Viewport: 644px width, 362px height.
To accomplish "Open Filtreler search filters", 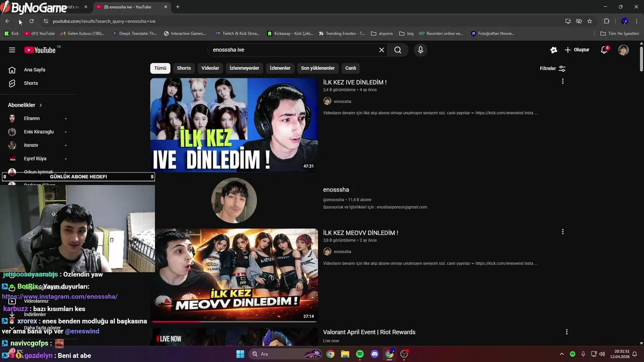I will pyautogui.click(x=552, y=68).
